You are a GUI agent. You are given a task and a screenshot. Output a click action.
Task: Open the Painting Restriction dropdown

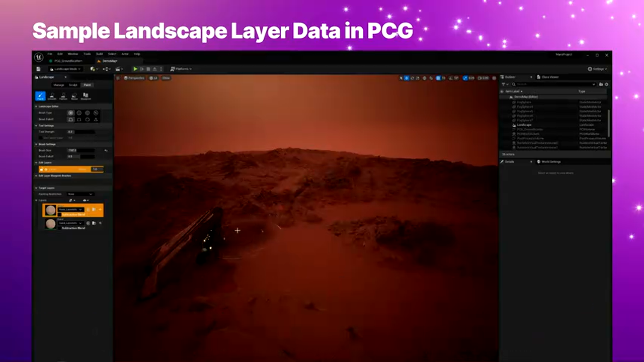[x=80, y=194]
